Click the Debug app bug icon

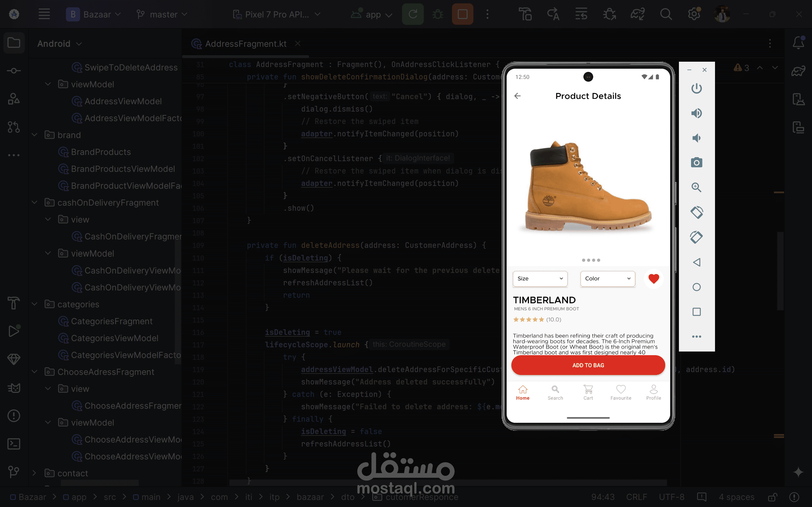coord(438,14)
